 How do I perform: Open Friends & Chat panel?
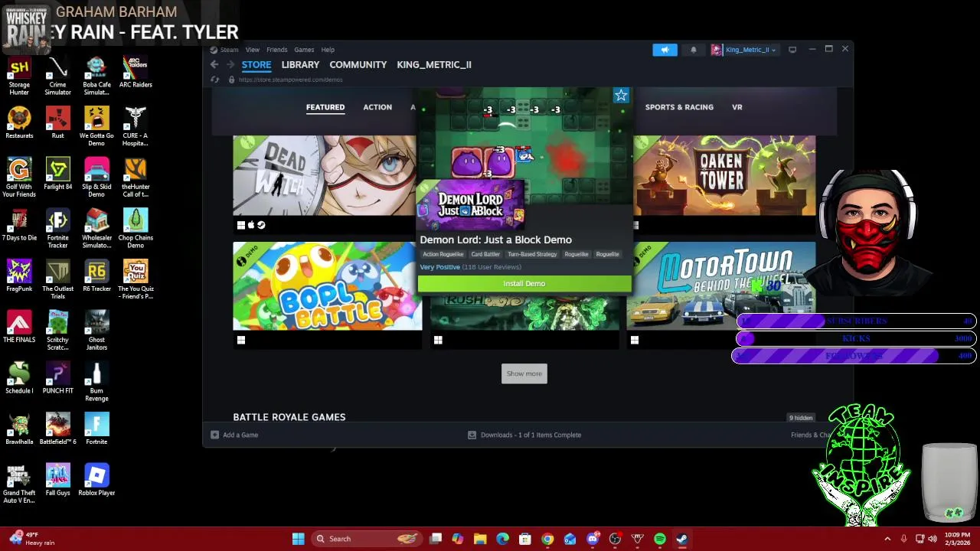point(811,435)
